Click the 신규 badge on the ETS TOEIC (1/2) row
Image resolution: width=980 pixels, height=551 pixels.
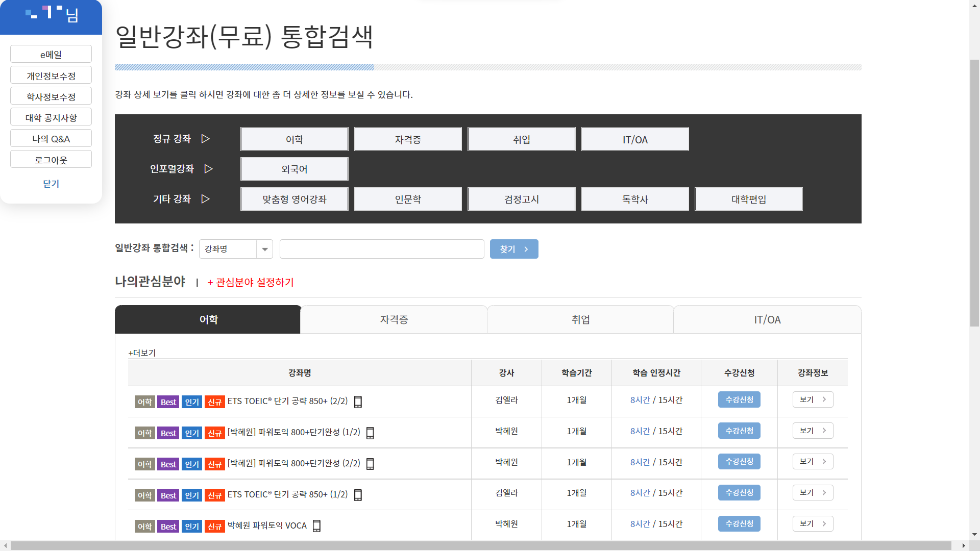[x=214, y=495]
